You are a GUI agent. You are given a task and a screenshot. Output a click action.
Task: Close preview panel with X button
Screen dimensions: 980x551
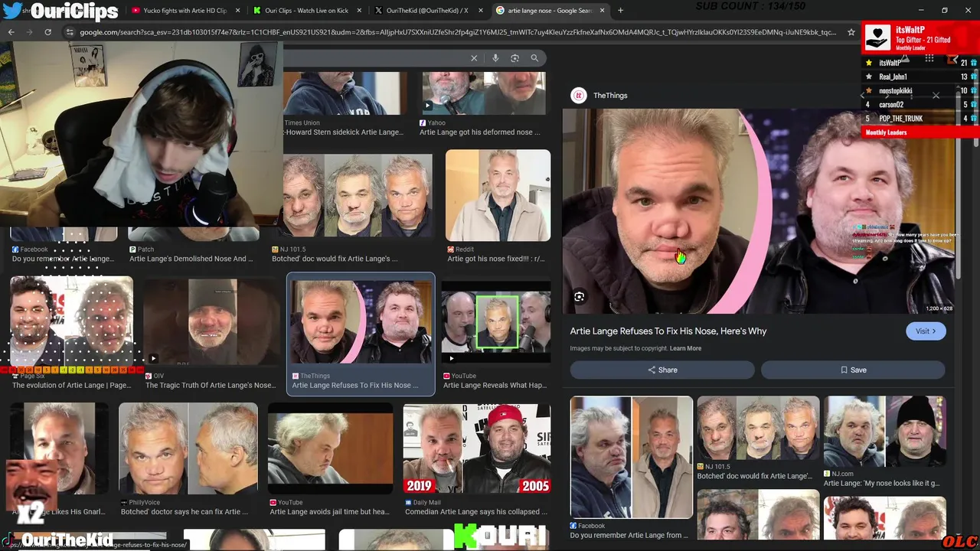tap(936, 96)
